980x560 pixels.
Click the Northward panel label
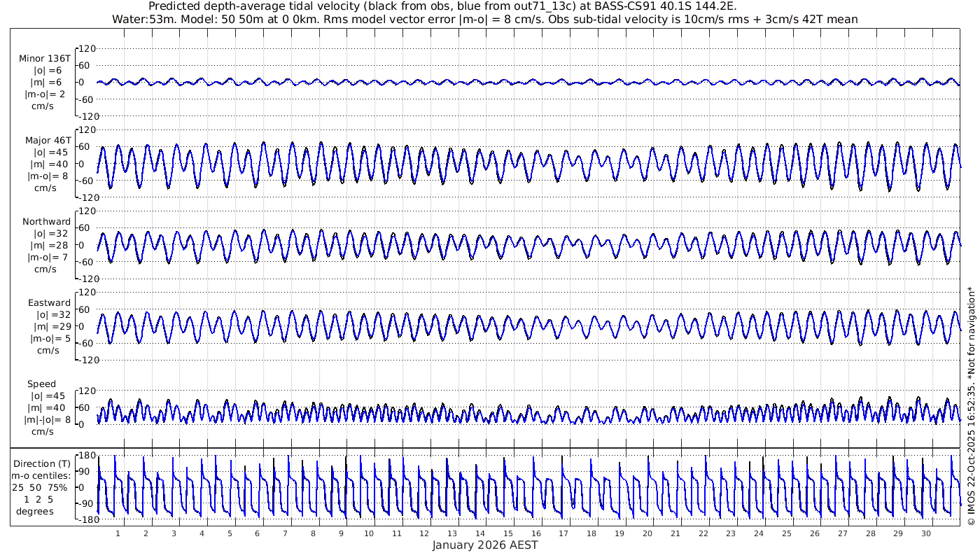[46, 221]
